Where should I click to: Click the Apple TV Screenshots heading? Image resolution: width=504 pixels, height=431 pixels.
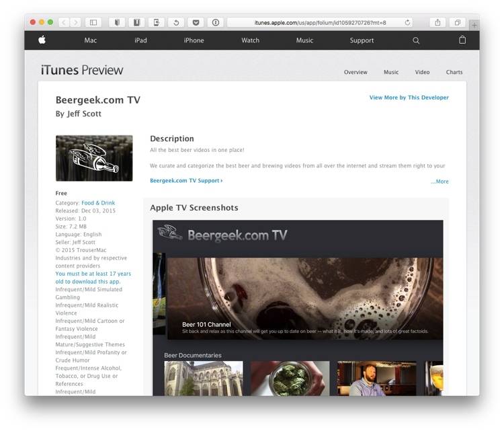pos(194,208)
